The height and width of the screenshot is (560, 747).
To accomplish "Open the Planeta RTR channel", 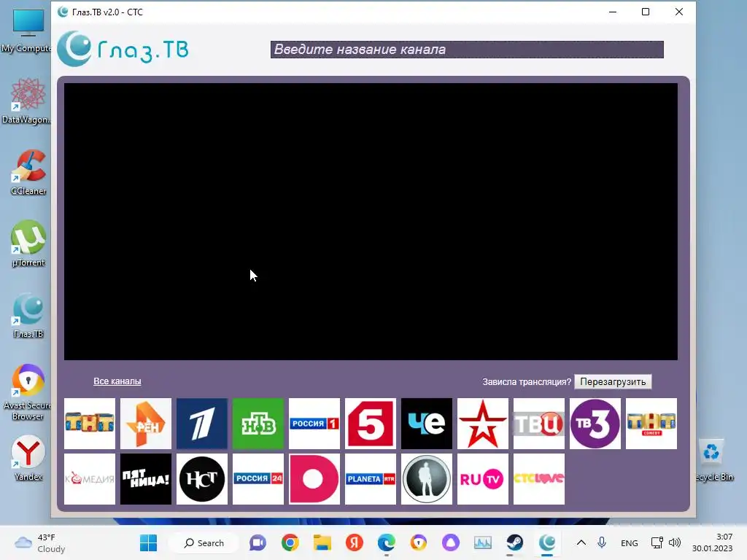I will coord(371,479).
